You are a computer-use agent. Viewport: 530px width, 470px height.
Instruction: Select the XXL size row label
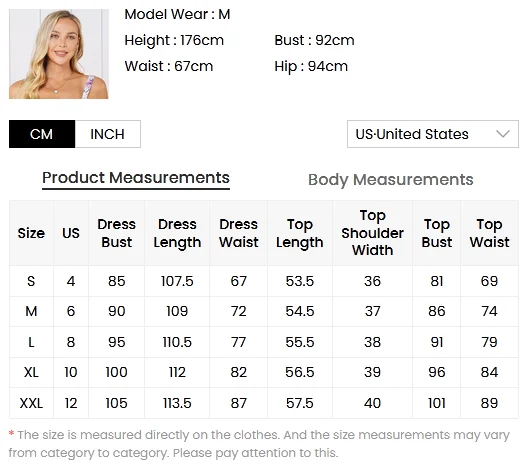coord(31,403)
